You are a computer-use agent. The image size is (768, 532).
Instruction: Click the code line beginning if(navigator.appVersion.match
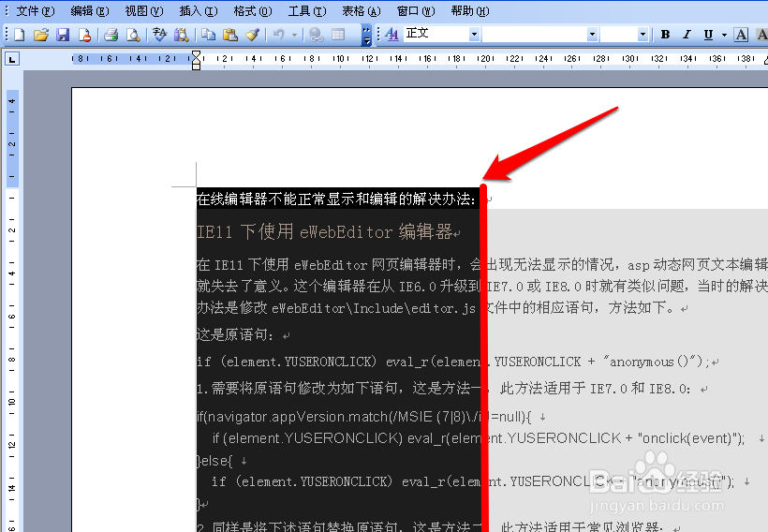click(363, 417)
